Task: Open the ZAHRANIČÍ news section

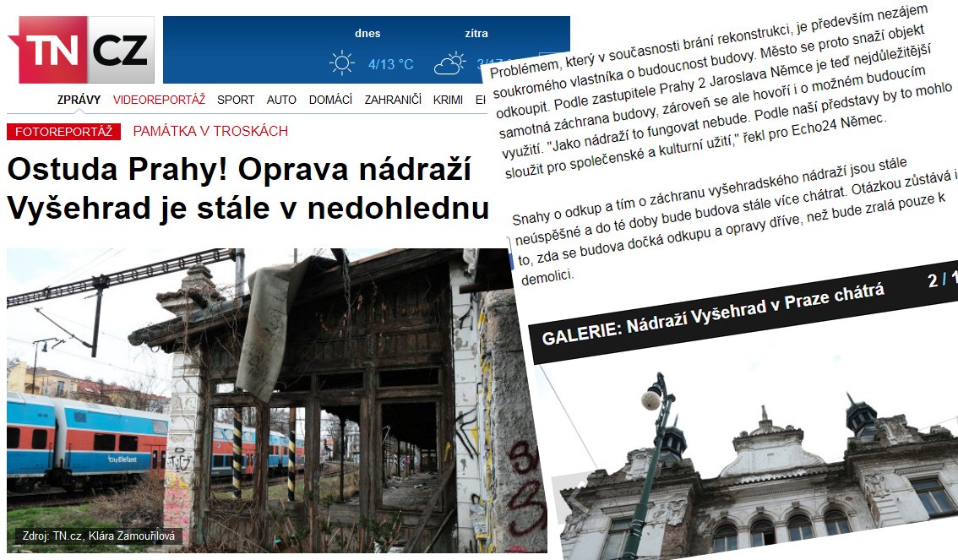Action: point(393,100)
